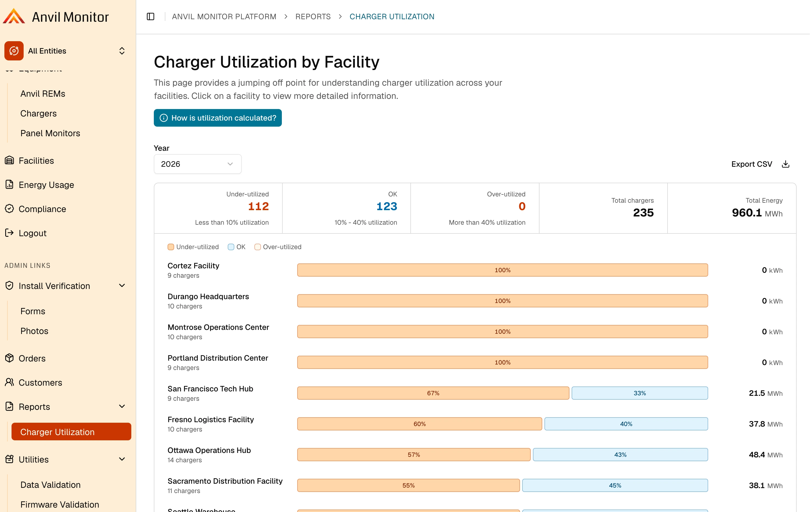Click the Logout arrow icon
Image resolution: width=812 pixels, height=512 pixels.
coord(9,233)
